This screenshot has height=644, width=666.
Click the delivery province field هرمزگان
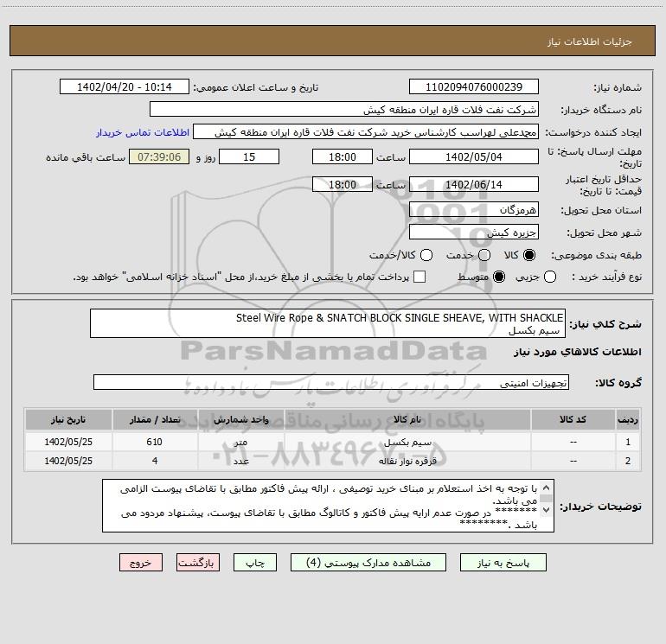click(x=474, y=209)
